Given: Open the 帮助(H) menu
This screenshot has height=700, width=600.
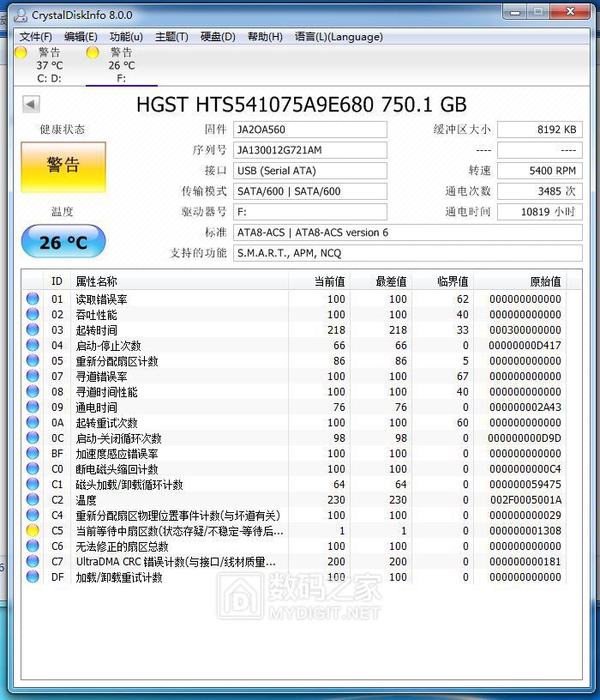Looking at the screenshot, I should pos(265,37).
